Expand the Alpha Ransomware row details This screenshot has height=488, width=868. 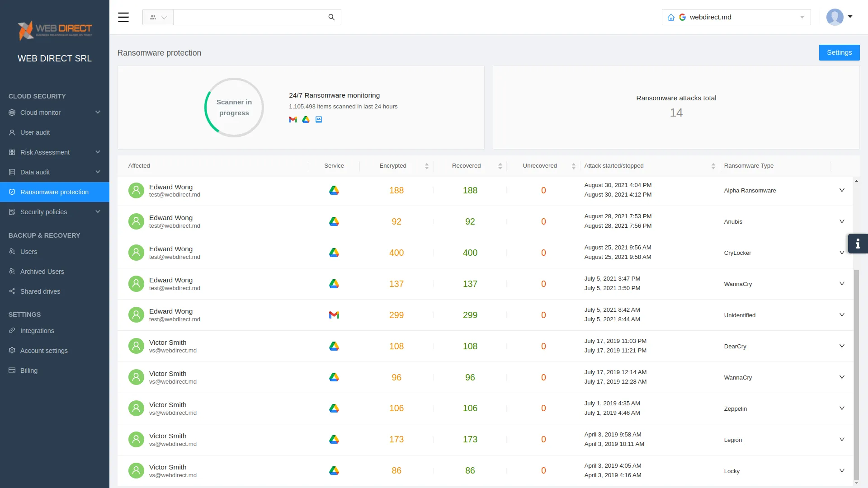[842, 190]
